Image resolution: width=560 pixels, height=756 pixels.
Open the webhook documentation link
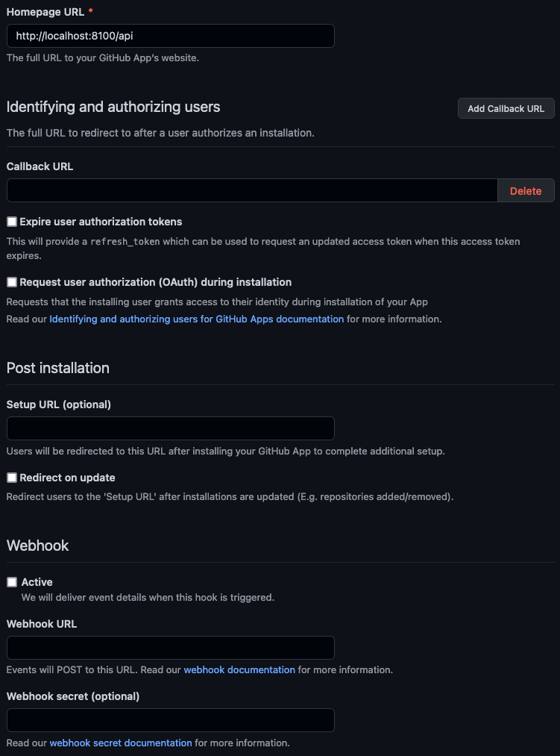[x=239, y=669]
